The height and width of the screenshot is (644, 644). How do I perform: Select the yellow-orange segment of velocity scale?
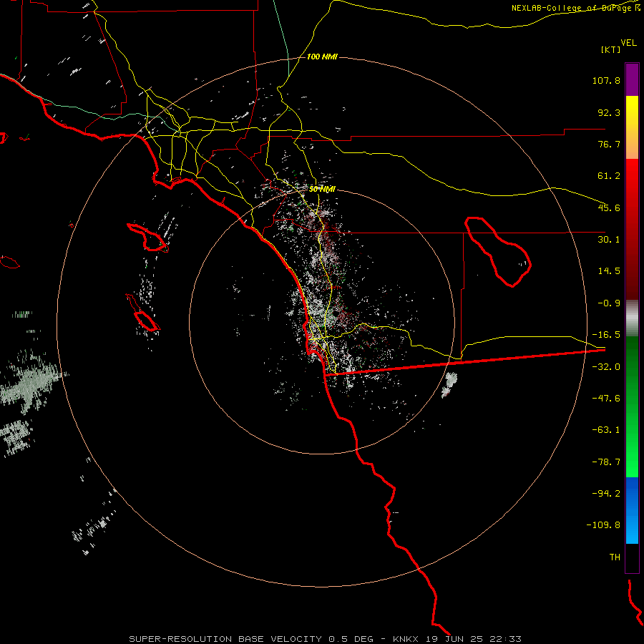point(632,127)
